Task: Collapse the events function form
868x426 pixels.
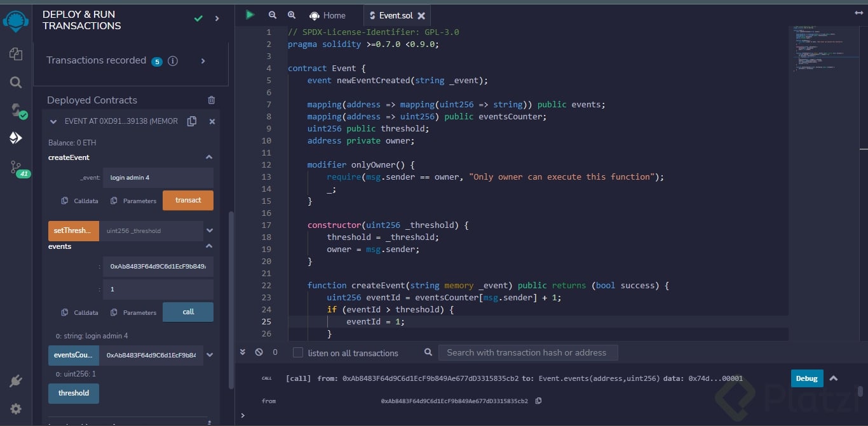Action: [x=208, y=246]
